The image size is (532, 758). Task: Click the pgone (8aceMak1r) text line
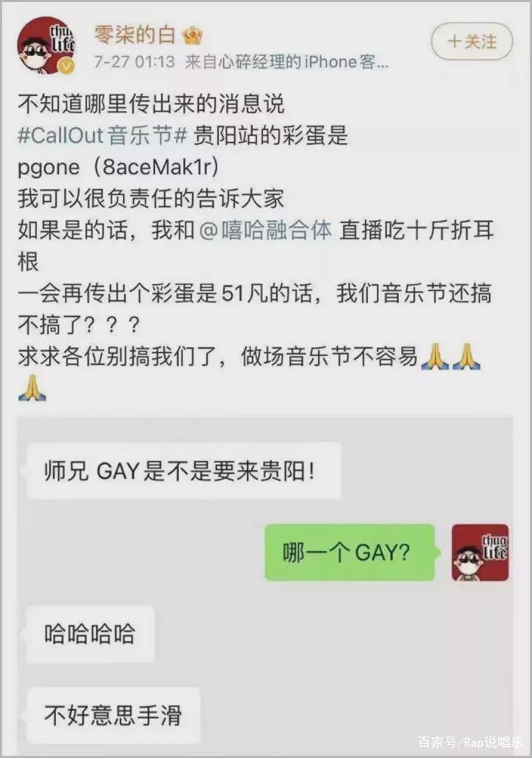point(118,167)
